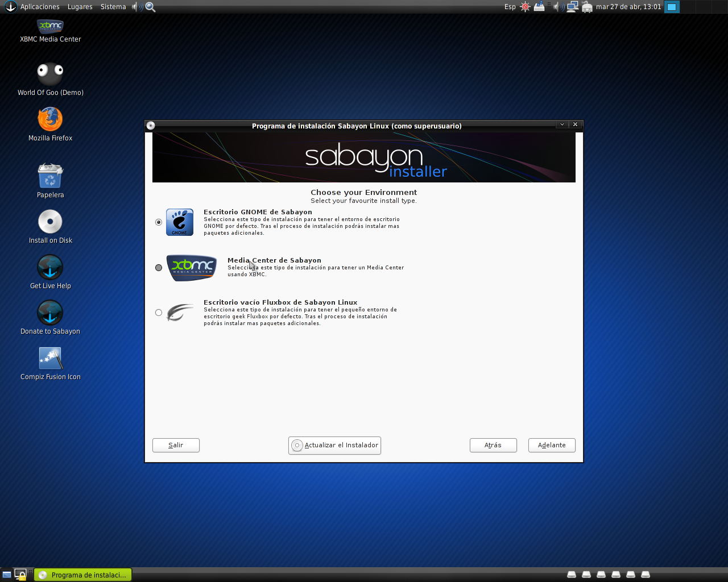Click the XBMC Media Center logo

[192, 267]
